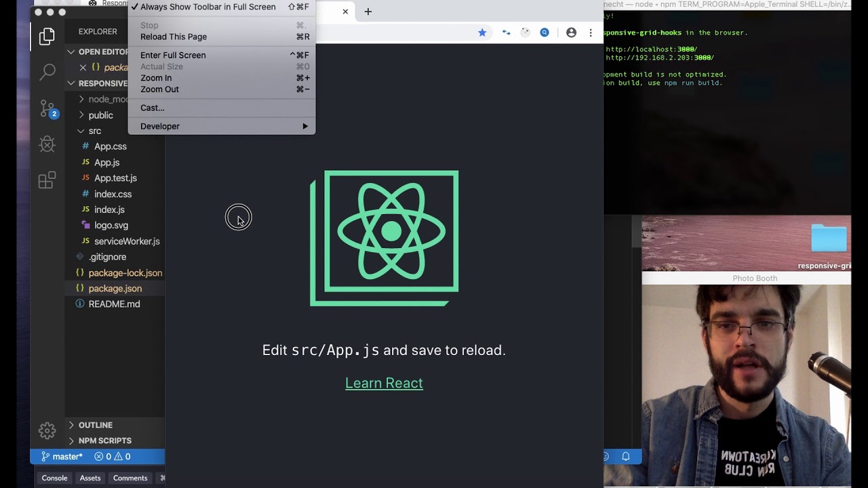Close the package.json open editor
The image size is (868, 488).
click(83, 67)
